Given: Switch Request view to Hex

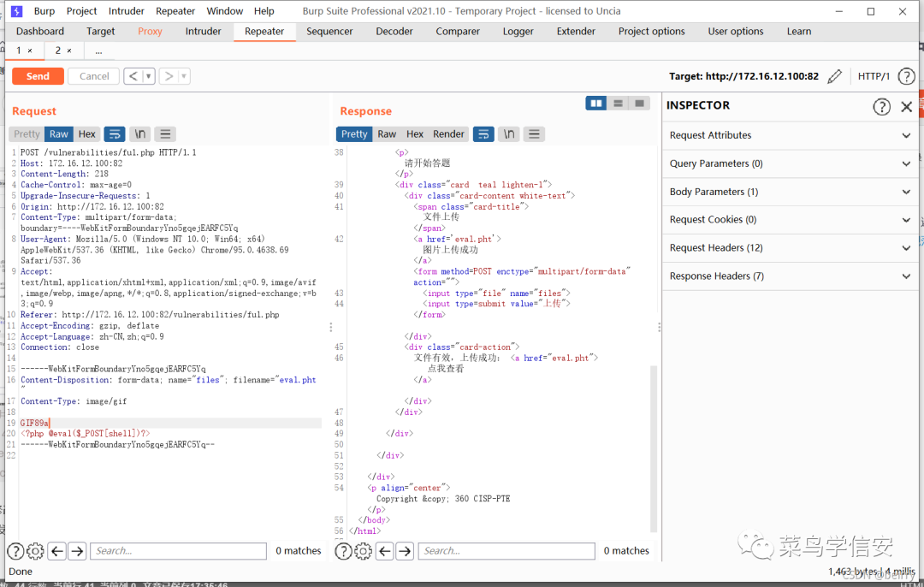Looking at the screenshot, I should click(86, 134).
